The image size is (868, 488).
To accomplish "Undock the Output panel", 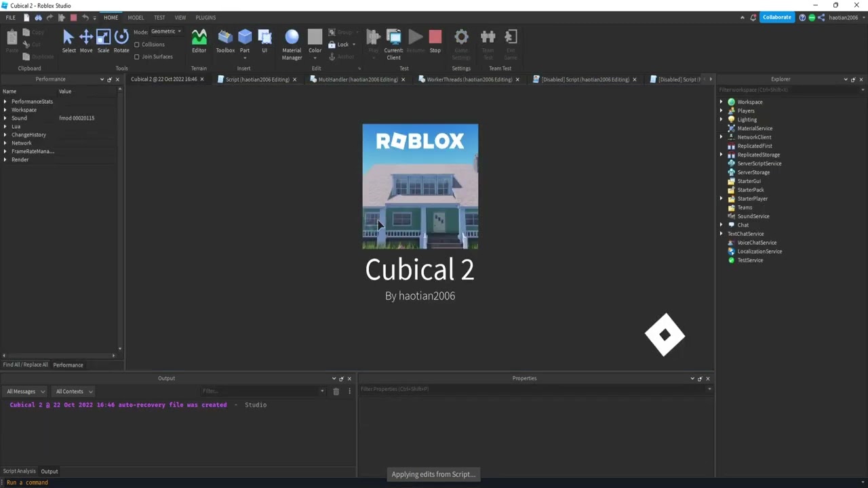I will click(x=341, y=378).
